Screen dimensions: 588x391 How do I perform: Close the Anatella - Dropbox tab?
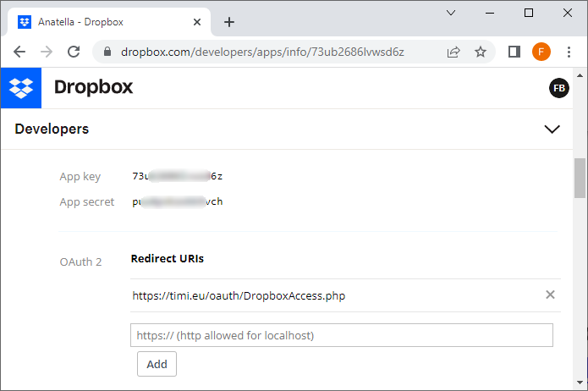(x=197, y=22)
